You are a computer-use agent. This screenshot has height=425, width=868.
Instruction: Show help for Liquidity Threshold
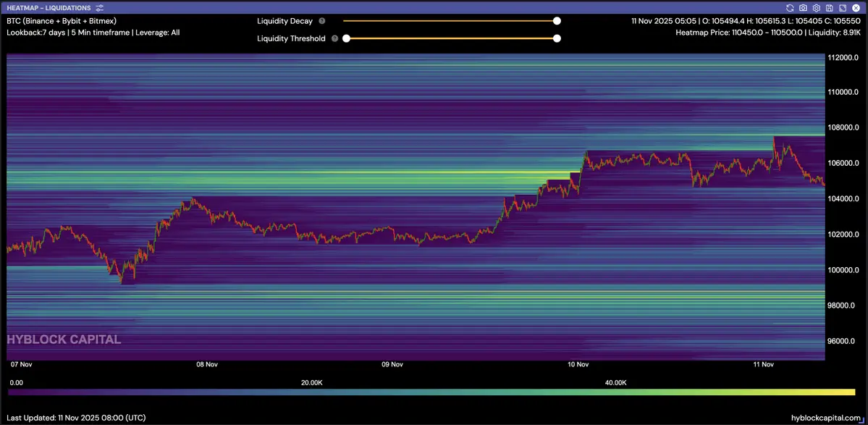point(334,39)
